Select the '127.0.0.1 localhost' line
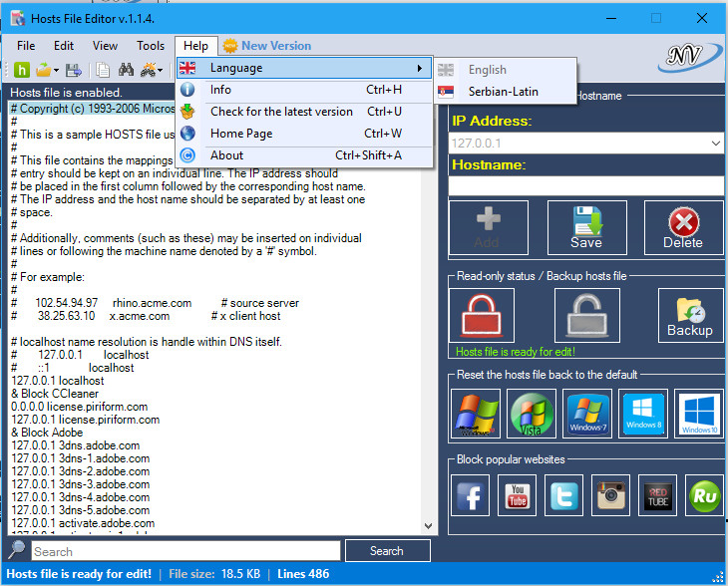 [x=58, y=381]
